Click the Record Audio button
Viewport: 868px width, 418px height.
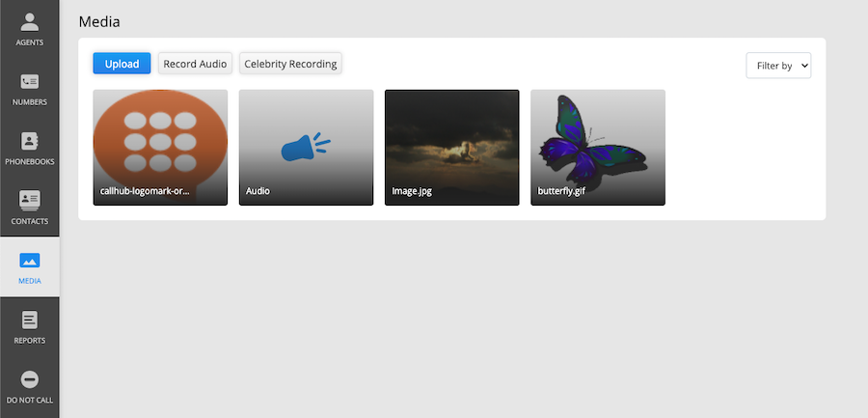coord(195,63)
